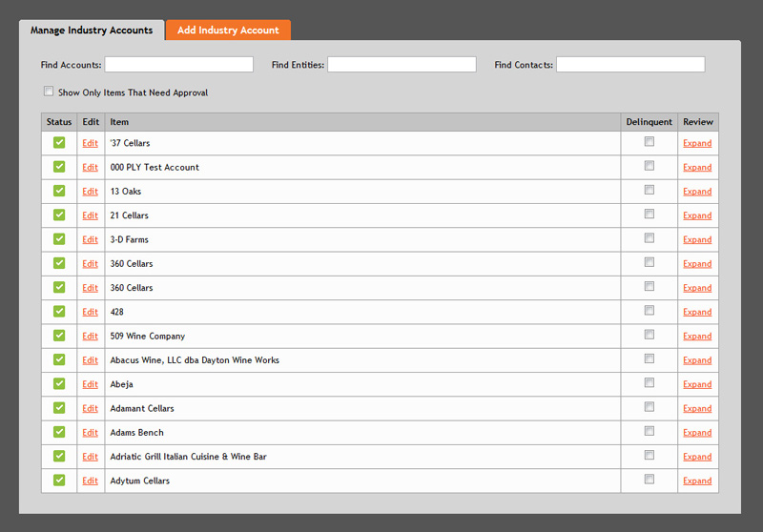Click green status check for Adytum Cellars

pyautogui.click(x=59, y=480)
